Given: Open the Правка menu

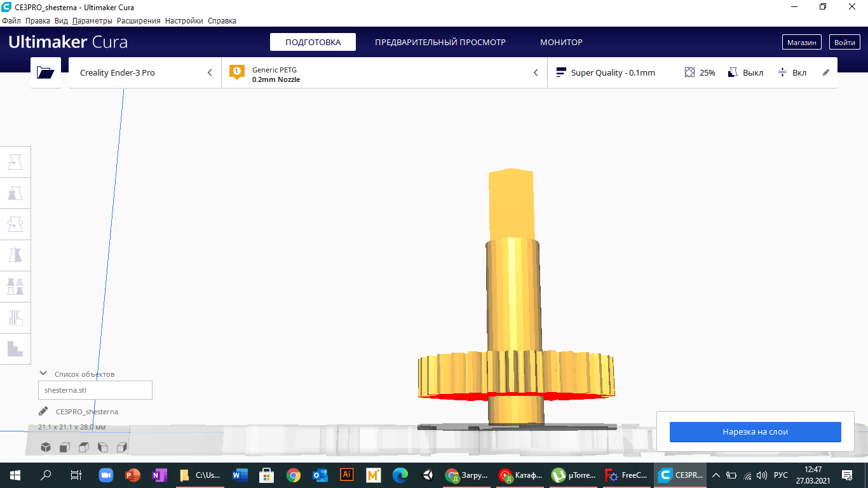Looking at the screenshot, I should coord(37,20).
